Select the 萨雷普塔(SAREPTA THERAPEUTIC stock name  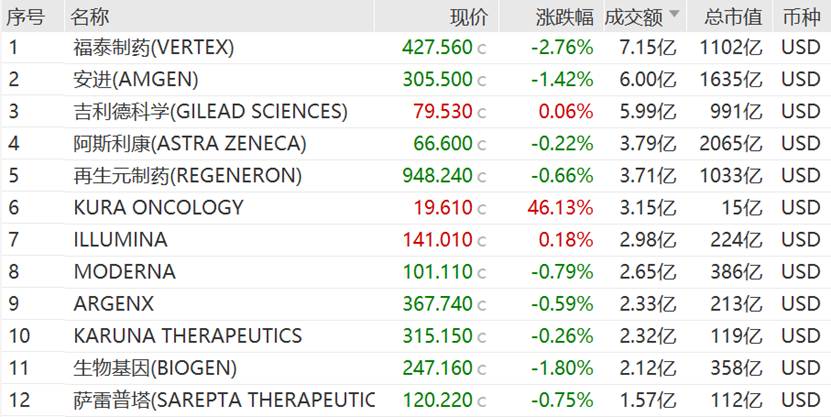224,400
